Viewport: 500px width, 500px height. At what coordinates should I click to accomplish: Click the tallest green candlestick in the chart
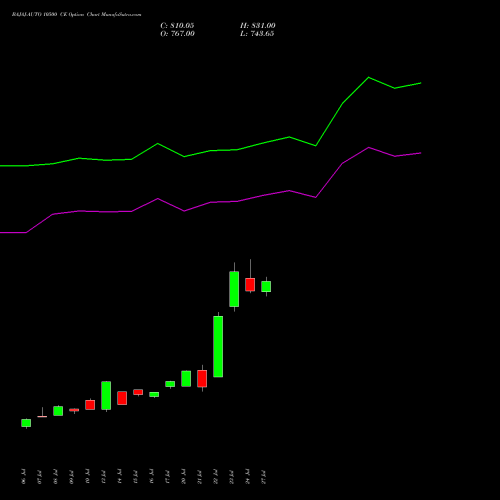point(218,346)
